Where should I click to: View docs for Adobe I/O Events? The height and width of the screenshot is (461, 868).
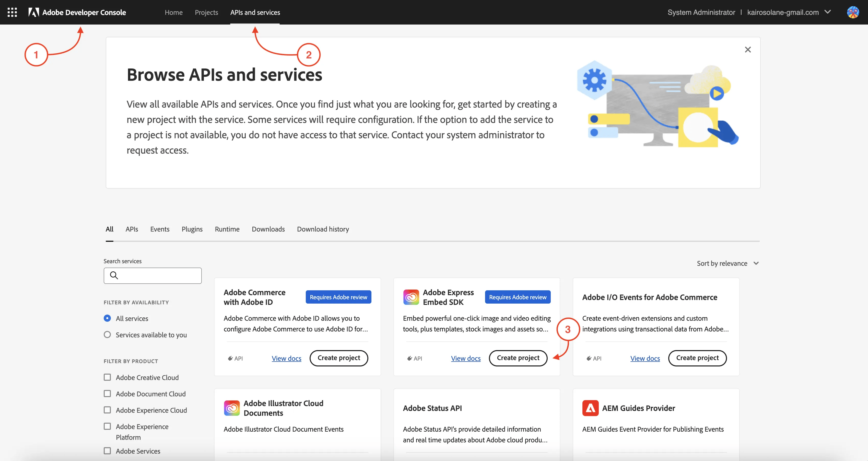(645, 358)
